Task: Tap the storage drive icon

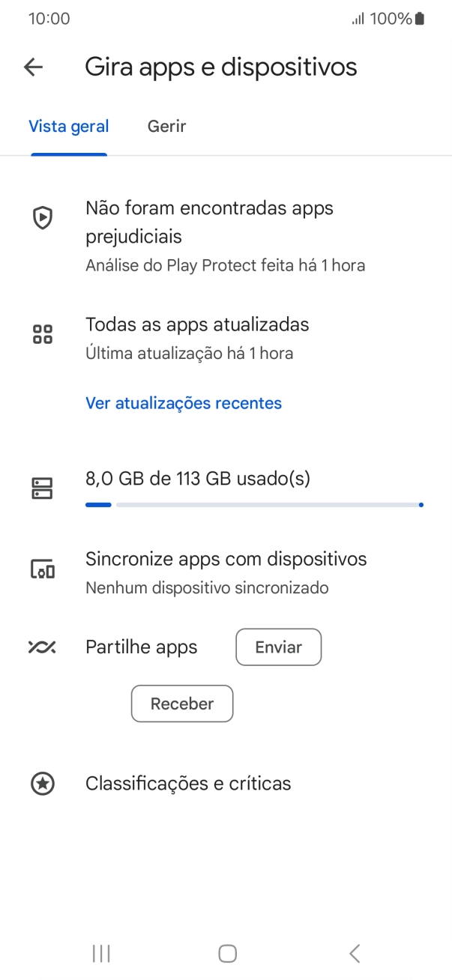Action: tap(43, 489)
